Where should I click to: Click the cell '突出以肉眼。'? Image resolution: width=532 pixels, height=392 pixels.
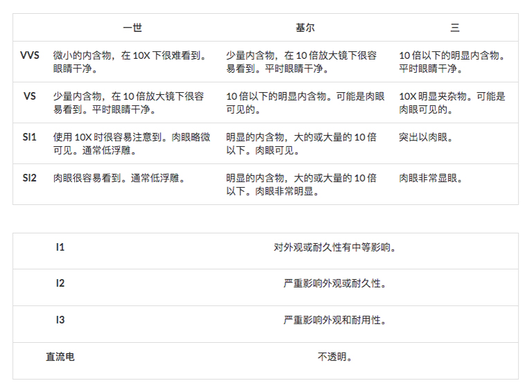pyautogui.click(x=426, y=137)
